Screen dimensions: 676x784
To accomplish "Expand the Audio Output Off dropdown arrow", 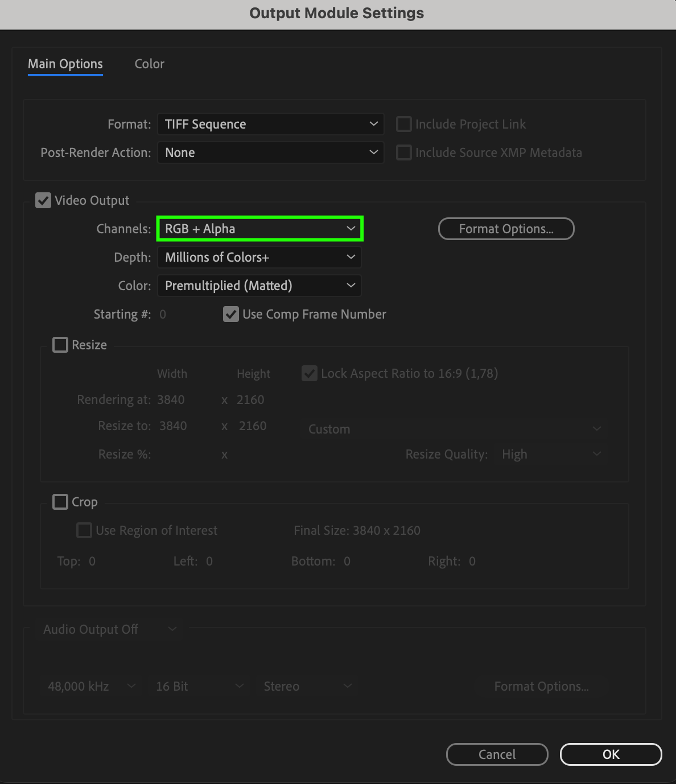I will click(172, 629).
